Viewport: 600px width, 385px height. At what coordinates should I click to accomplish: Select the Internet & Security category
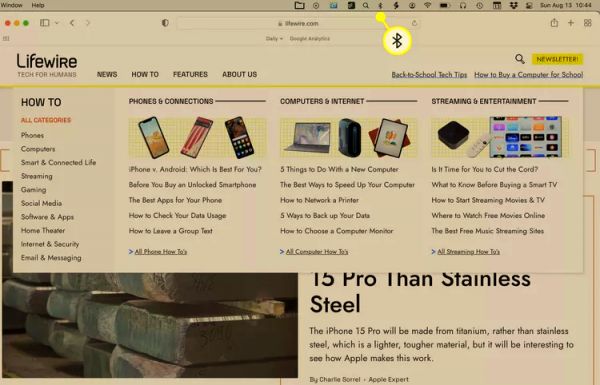point(50,244)
